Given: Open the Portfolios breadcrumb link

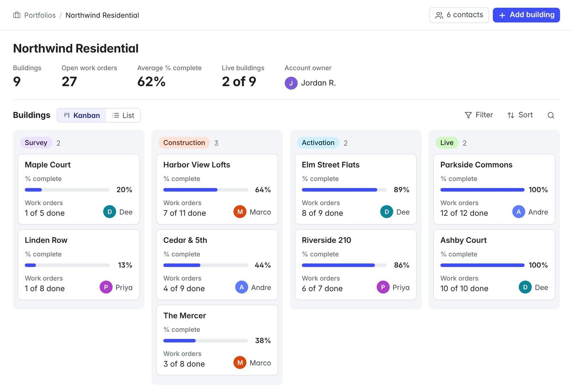Looking at the screenshot, I should pos(40,15).
